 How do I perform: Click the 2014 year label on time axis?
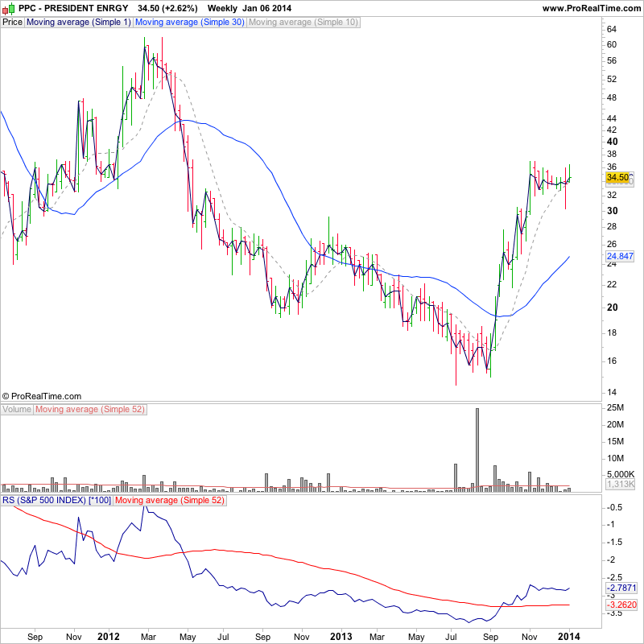(x=569, y=637)
